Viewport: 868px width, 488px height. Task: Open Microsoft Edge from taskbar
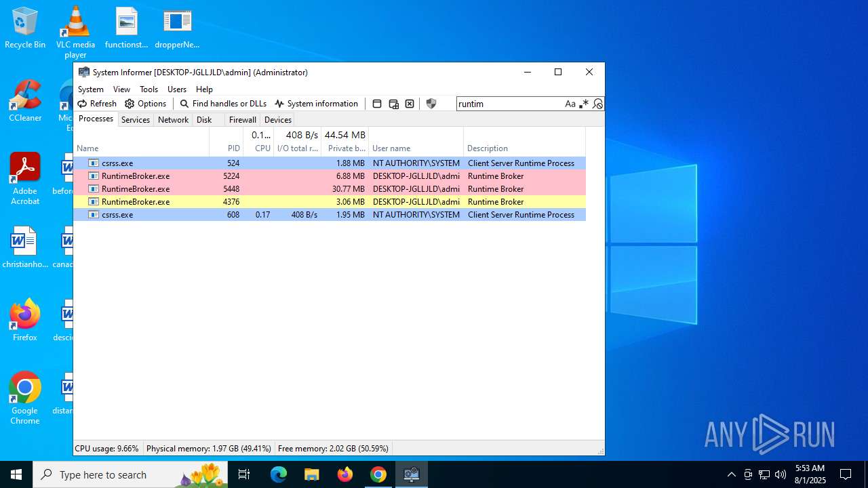point(279,474)
